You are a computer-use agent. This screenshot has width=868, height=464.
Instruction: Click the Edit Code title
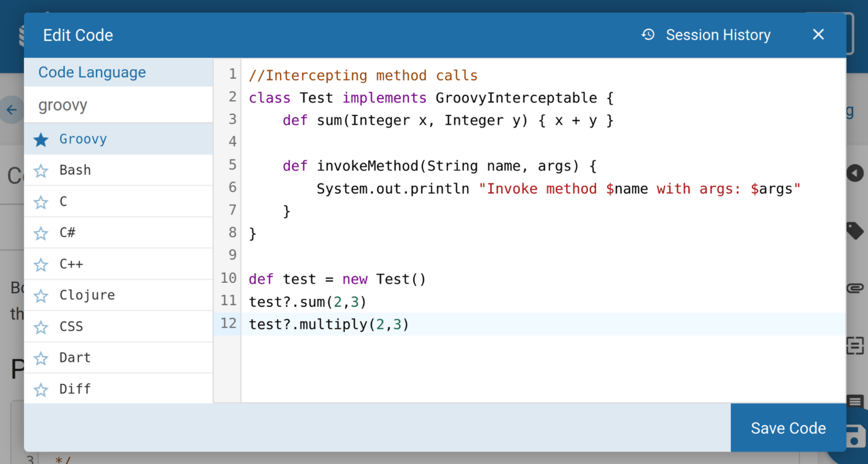coord(78,35)
